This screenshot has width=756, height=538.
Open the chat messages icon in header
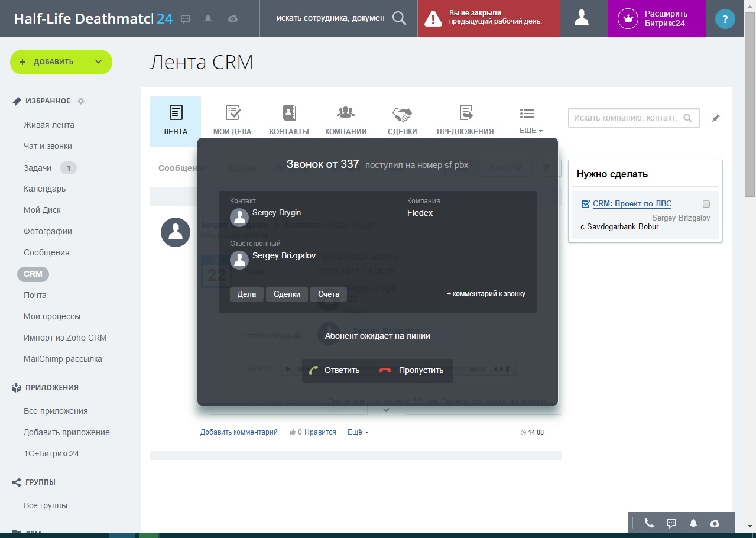(186, 19)
